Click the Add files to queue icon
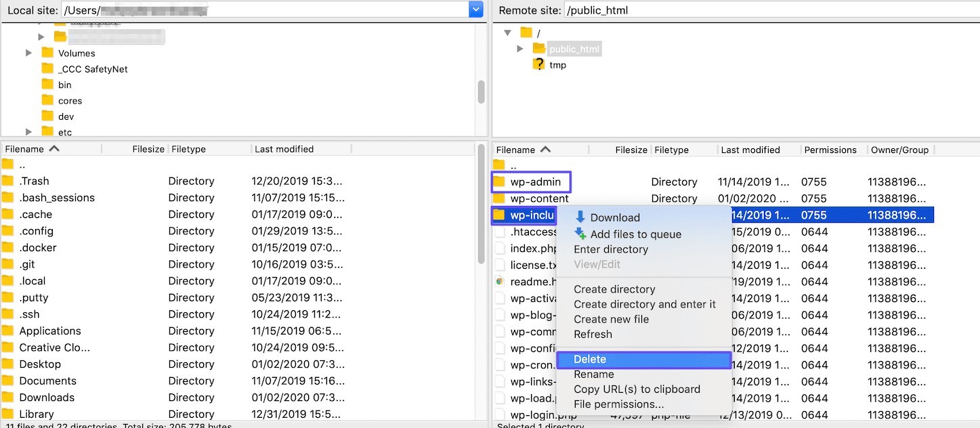The width and height of the screenshot is (980, 428). (580, 234)
